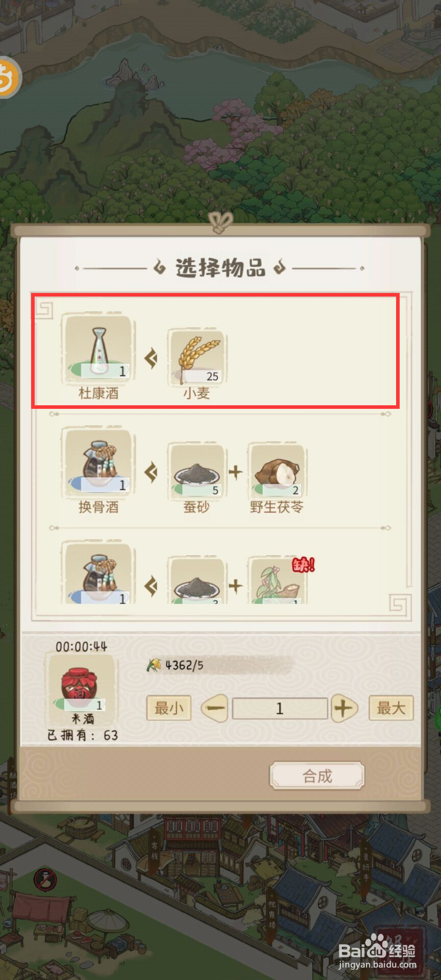
Task: Click the quantity field showing 1
Action: [x=280, y=708]
